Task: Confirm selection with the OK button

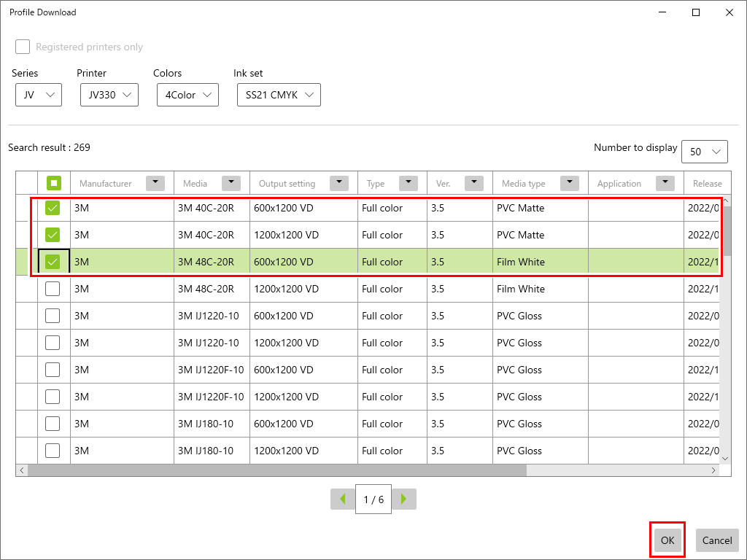Action: pyautogui.click(x=667, y=540)
